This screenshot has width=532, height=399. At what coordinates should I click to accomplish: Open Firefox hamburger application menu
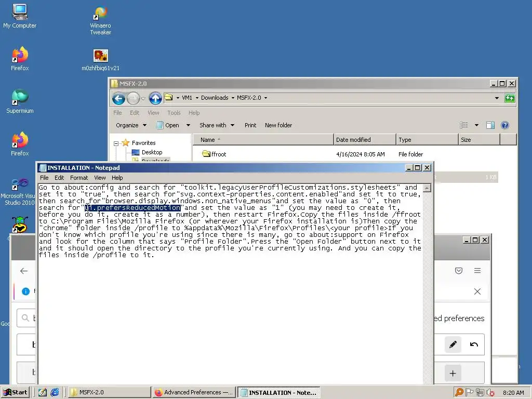coord(477,270)
